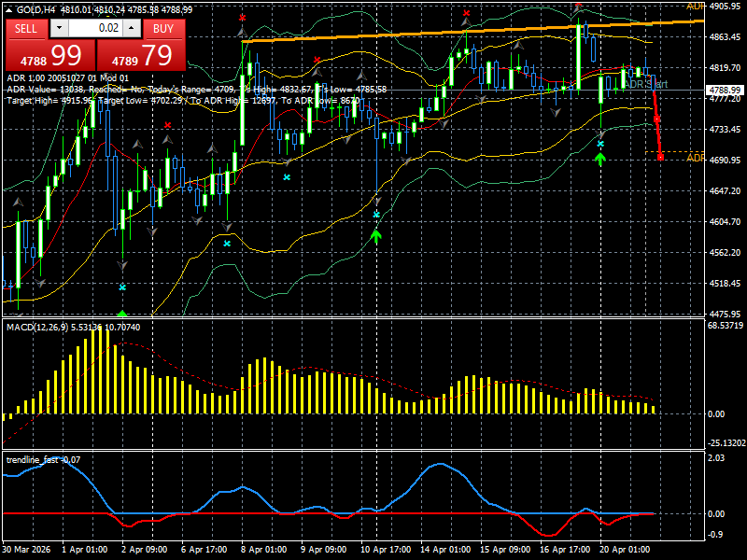
Task: Click the 4863.45 price axis label
Action: point(725,36)
